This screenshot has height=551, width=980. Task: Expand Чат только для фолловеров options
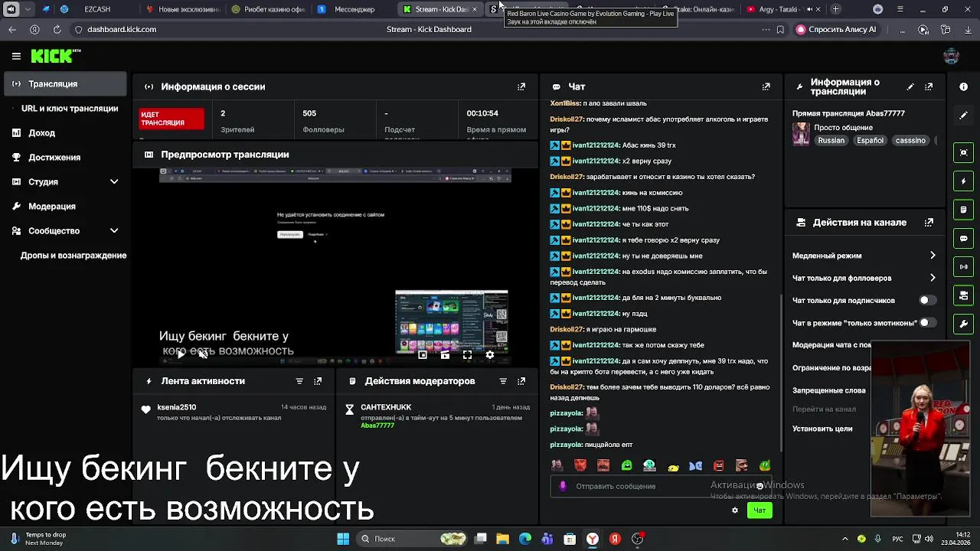click(933, 278)
